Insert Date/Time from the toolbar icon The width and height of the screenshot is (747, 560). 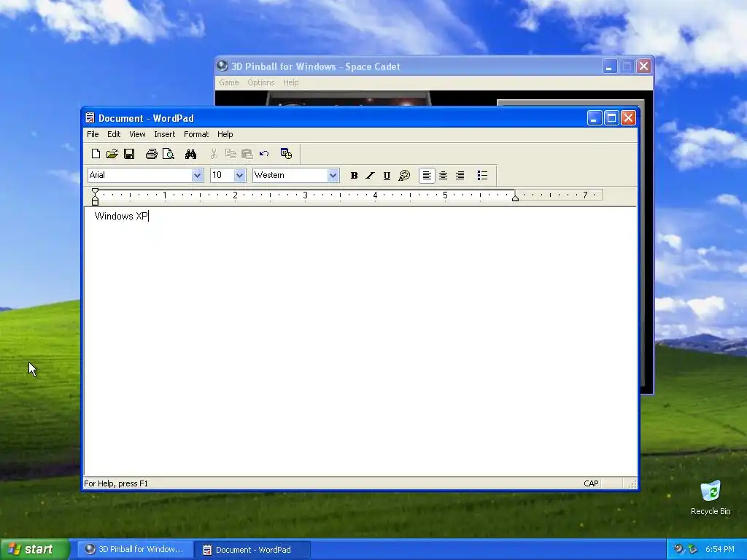(286, 153)
